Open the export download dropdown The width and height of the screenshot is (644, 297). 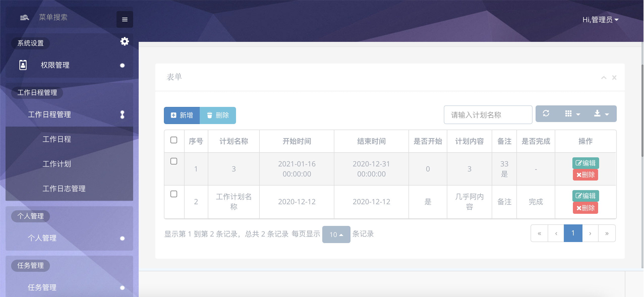point(601,114)
